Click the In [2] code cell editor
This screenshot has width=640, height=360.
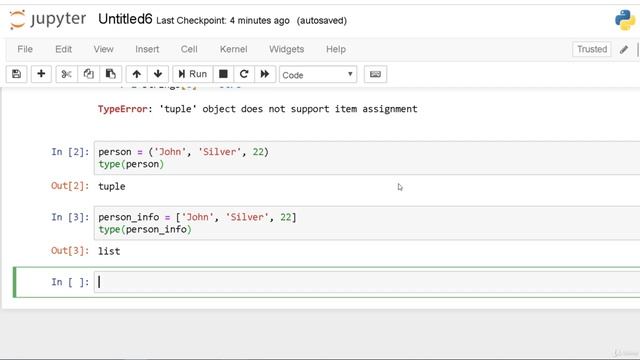click(367, 158)
